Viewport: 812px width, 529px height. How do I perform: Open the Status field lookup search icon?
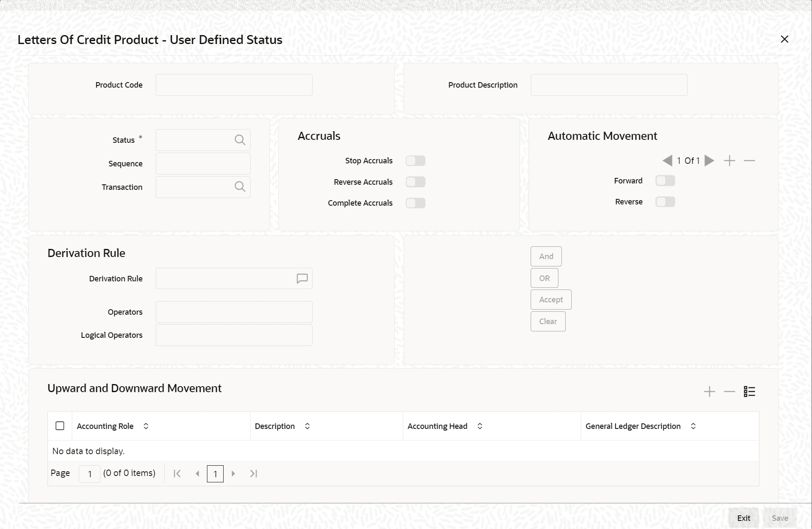tap(240, 140)
